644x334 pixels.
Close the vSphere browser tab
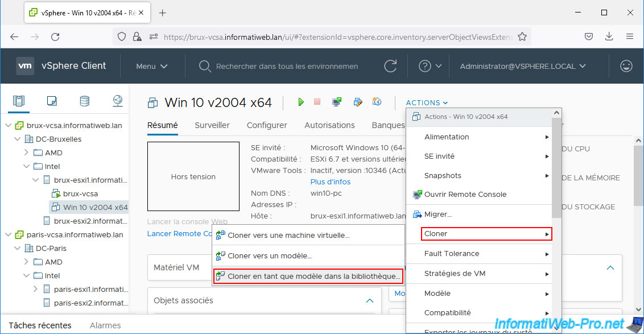coord(141,13)
